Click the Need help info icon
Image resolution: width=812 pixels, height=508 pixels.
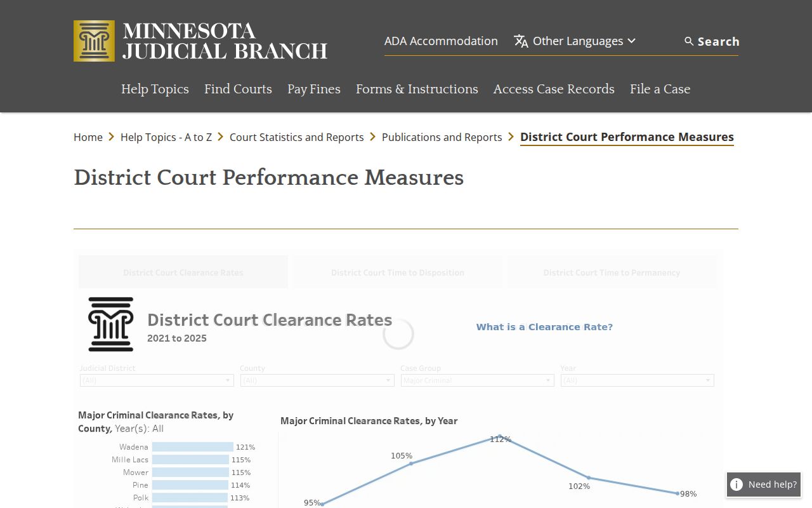(737, 485)
